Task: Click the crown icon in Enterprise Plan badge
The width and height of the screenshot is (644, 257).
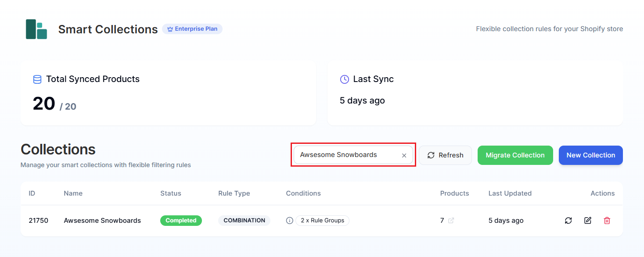Action: click(x=170, y=29)
